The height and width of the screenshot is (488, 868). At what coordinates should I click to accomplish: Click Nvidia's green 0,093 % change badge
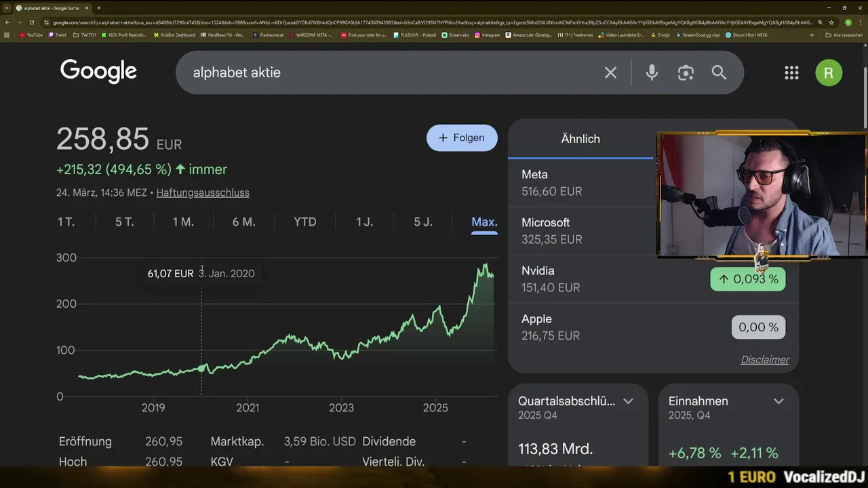tap(748, 279)
